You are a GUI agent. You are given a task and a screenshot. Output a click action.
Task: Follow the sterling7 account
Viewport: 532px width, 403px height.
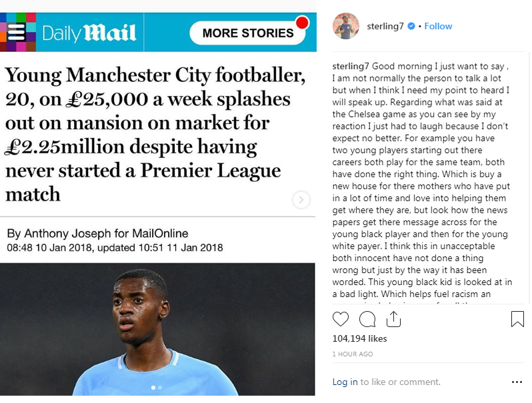pyautogui.click(x=438, y=27)
